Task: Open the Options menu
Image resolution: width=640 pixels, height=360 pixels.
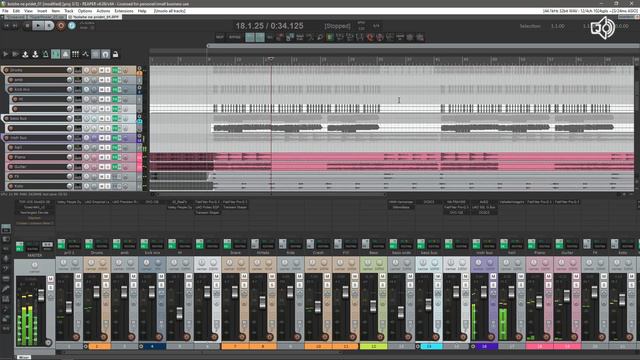Action: 85,11
